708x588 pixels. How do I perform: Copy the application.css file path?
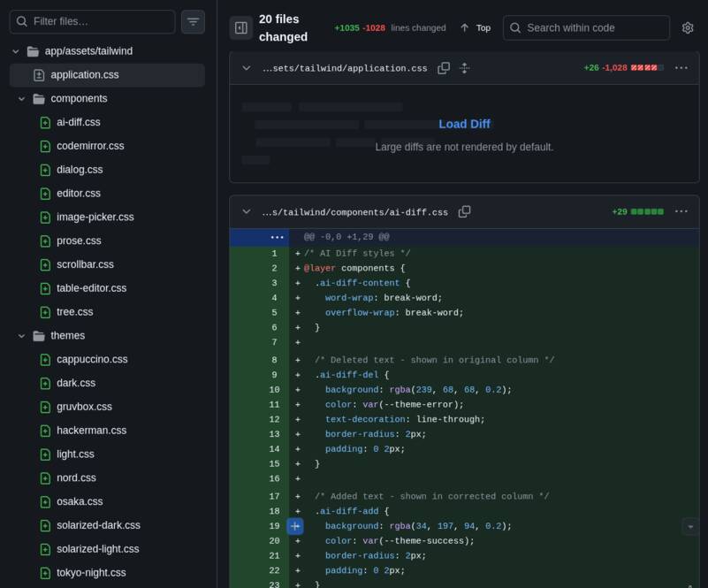click(444, 67)
